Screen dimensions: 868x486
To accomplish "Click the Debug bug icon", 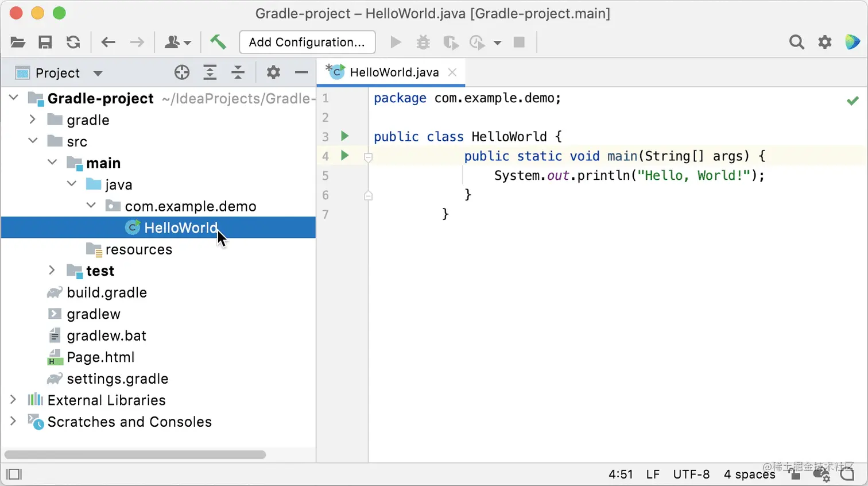I will (423, 42).
